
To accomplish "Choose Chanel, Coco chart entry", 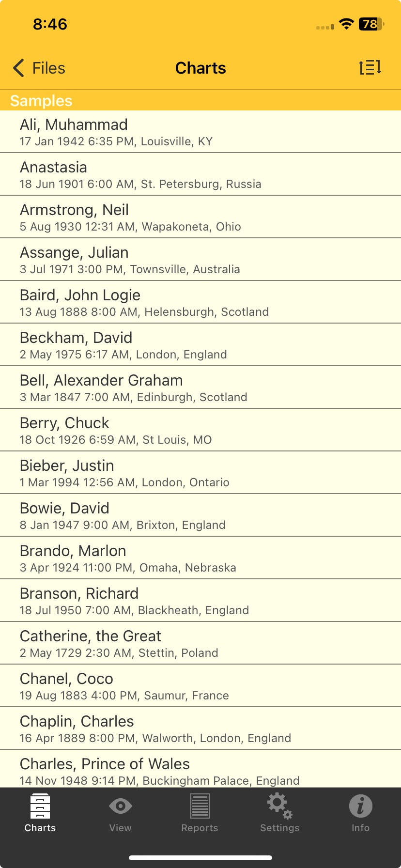I will [200, 686].
